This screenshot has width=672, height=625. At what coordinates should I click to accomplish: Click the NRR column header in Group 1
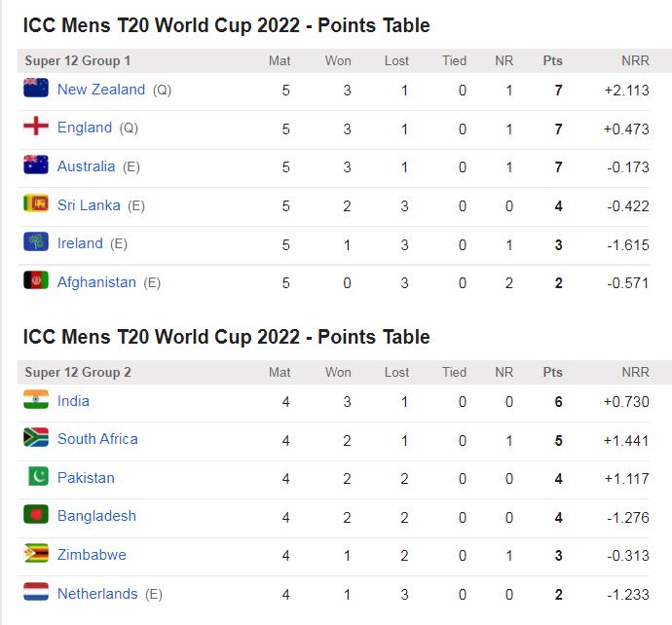pos(635,61)
